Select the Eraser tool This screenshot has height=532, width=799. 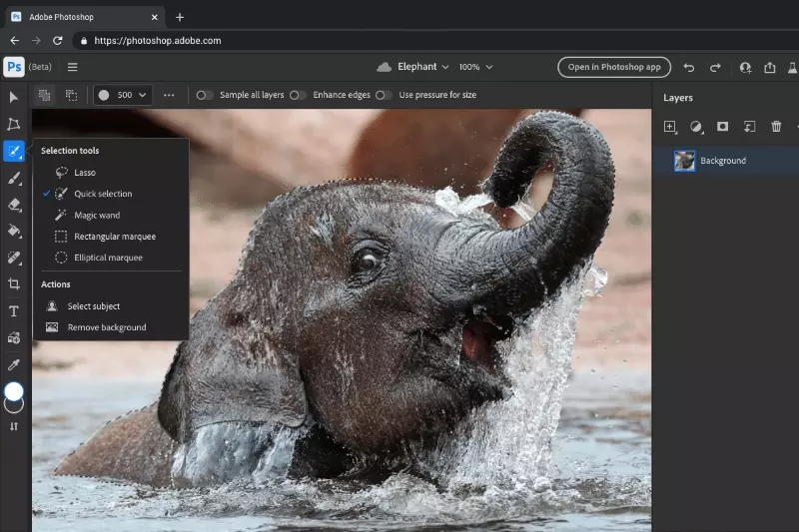[14, 205]
